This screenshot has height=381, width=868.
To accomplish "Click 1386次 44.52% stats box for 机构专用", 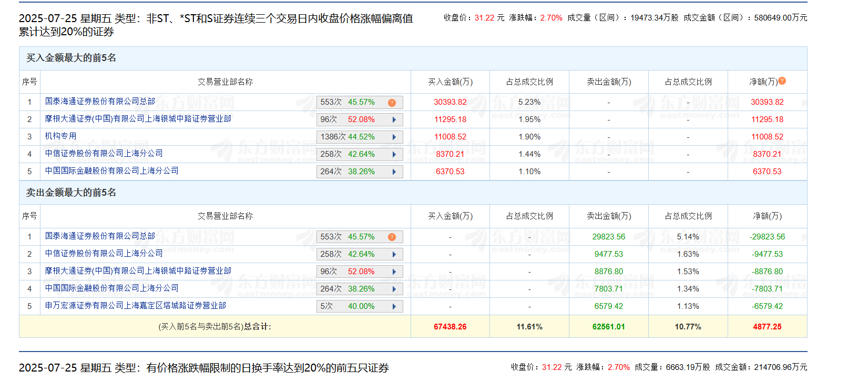I will pos(360,137).
